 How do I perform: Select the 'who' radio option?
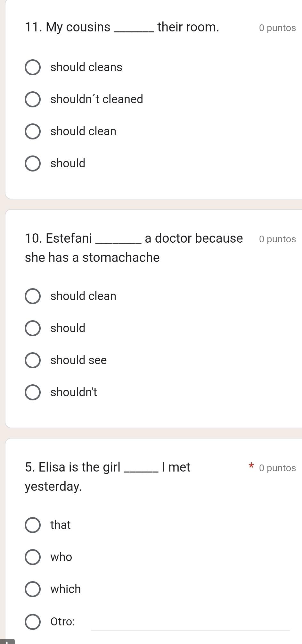33,557
